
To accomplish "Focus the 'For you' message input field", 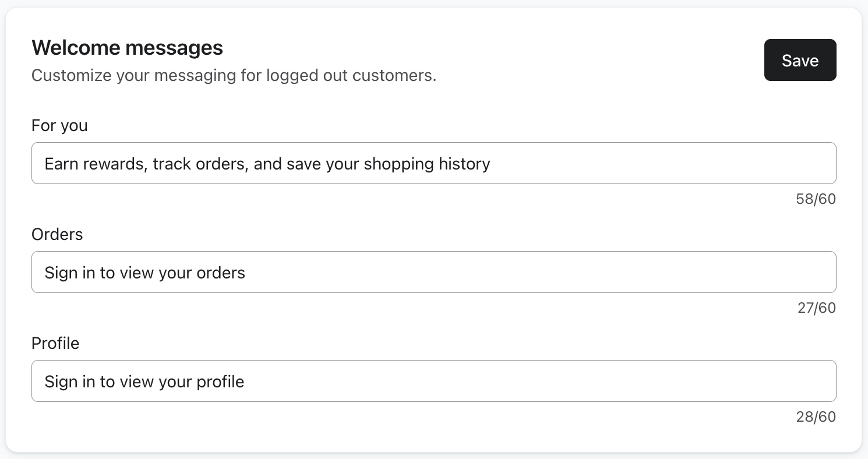I will 433,163.
